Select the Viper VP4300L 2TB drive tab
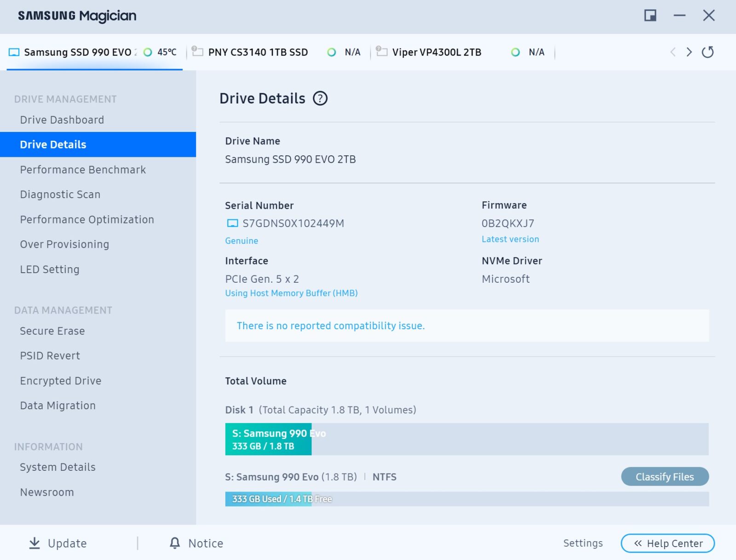The height and width of the screenshot is (560, 736). 436,52
